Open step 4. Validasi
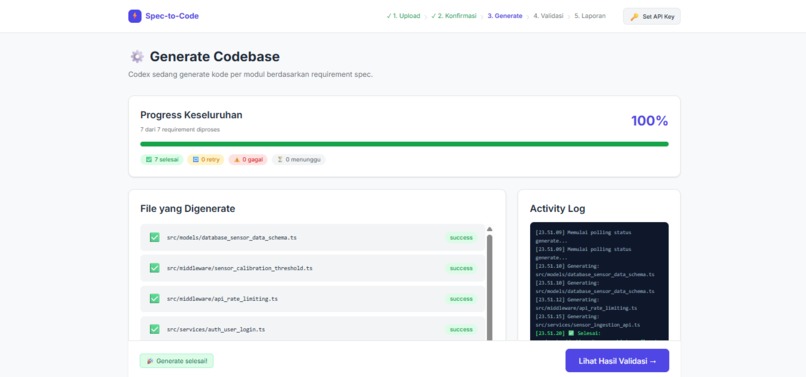Screen dimensions: 806x377 (x=548, y=16)
